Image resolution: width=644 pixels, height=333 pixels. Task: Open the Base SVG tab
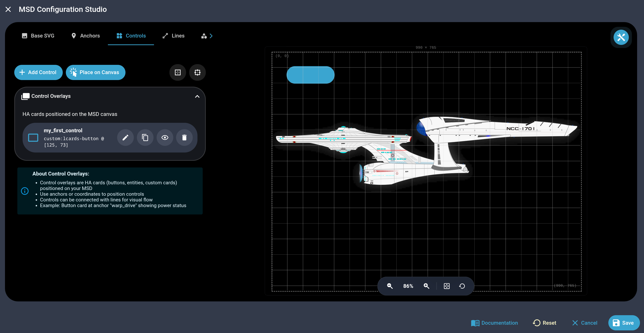[x=38, y=36]
